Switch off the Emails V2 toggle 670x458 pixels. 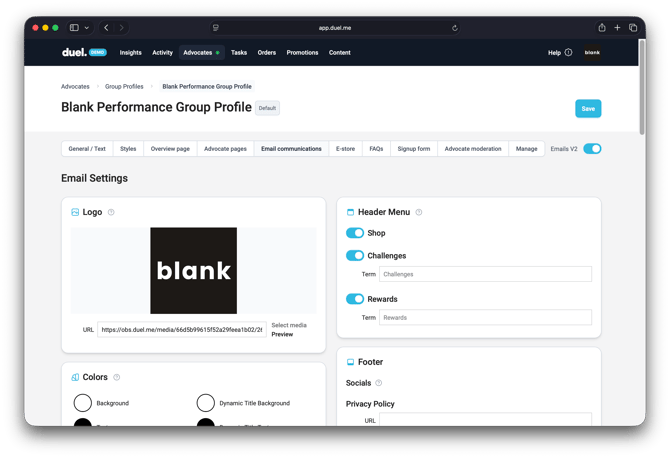tap(592, 149)
